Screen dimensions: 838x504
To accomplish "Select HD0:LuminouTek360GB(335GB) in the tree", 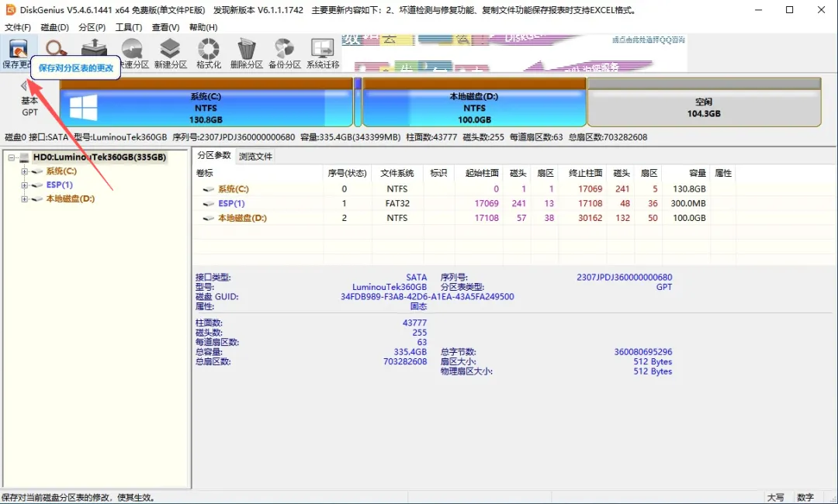I will [x=99, y=157].
